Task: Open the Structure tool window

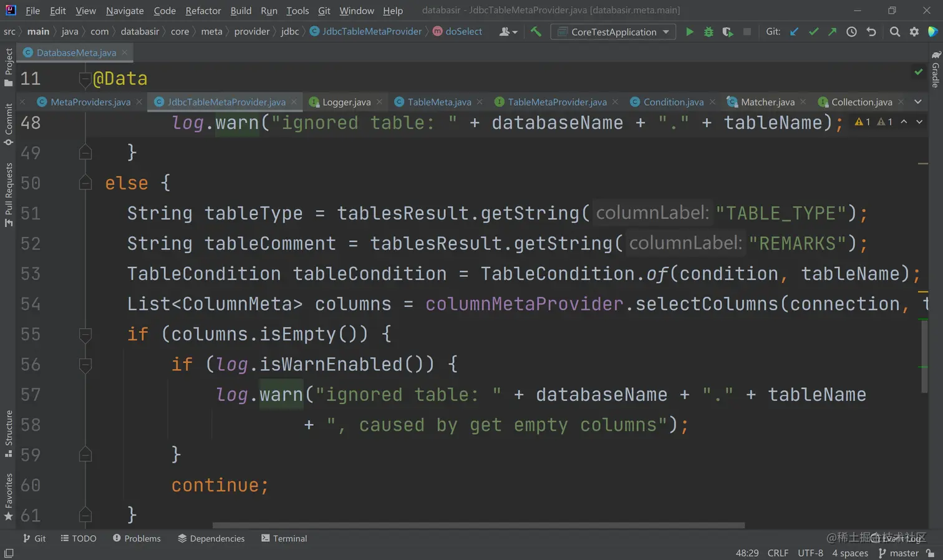Action: click(8, 433)
